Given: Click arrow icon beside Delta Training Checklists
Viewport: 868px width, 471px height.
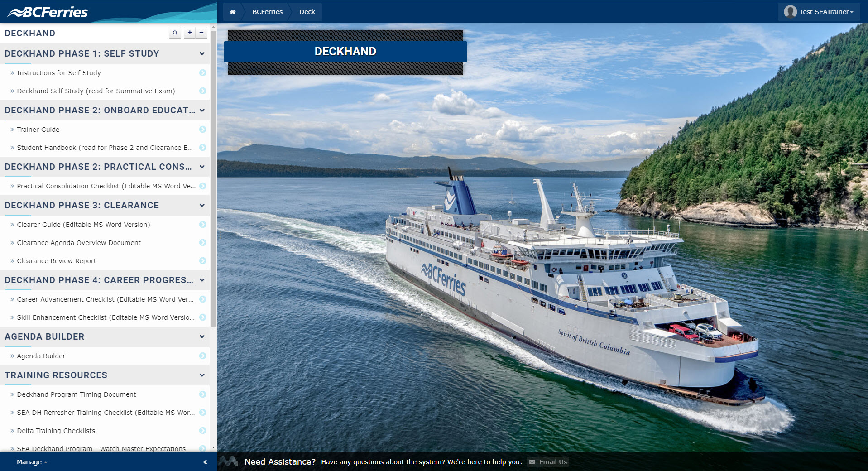Looking at the screenshot, I should pos(203,431).
